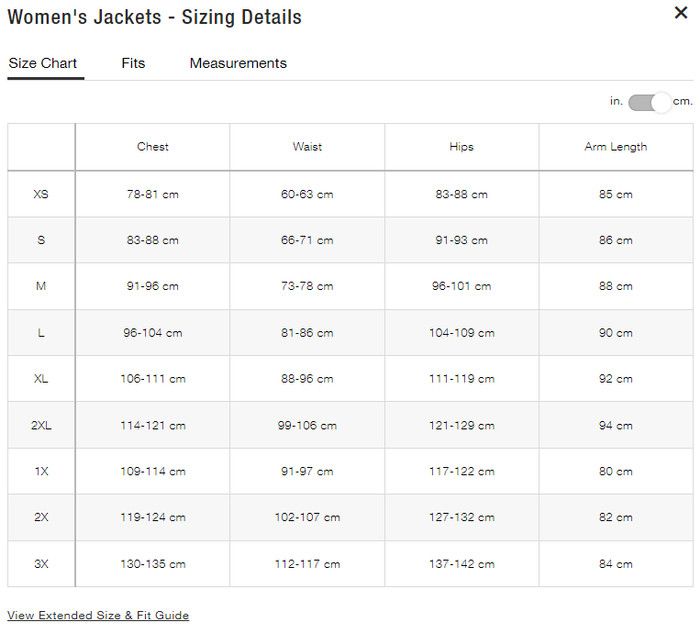Open the Measurements tab

click(238, 63)
